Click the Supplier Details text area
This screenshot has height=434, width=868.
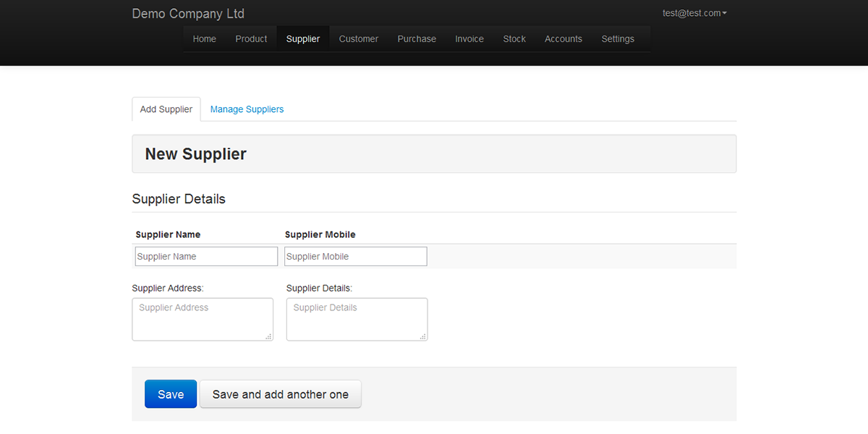click(356, 319)
